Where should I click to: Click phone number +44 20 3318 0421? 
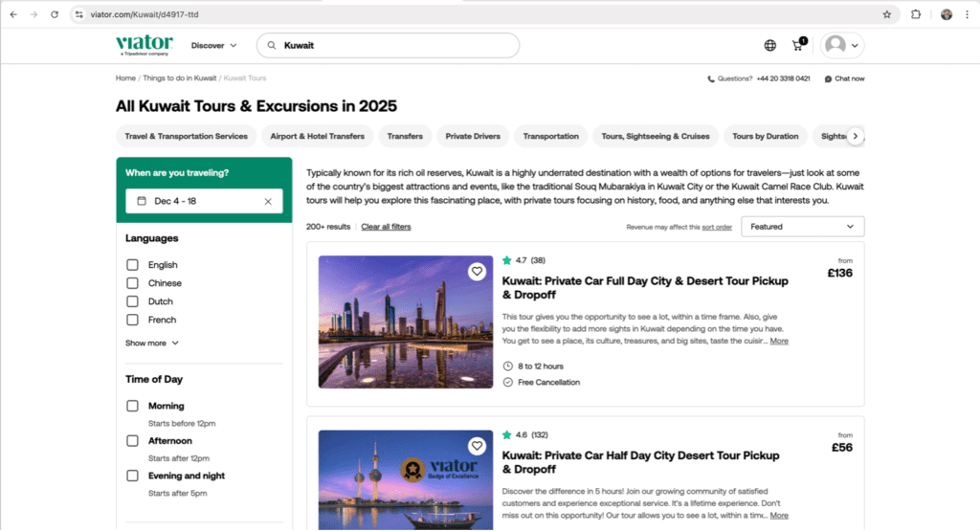pyautogui.click(x=783, y=78)
